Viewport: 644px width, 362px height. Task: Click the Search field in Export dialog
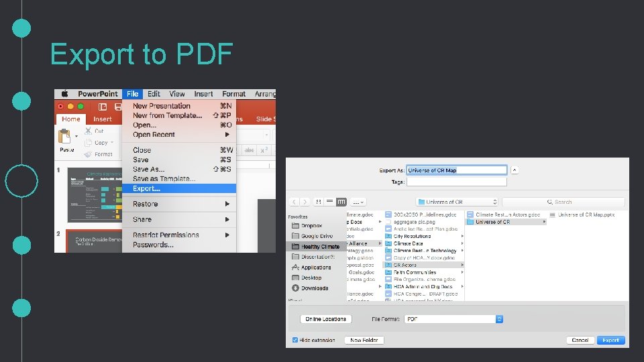563,202
